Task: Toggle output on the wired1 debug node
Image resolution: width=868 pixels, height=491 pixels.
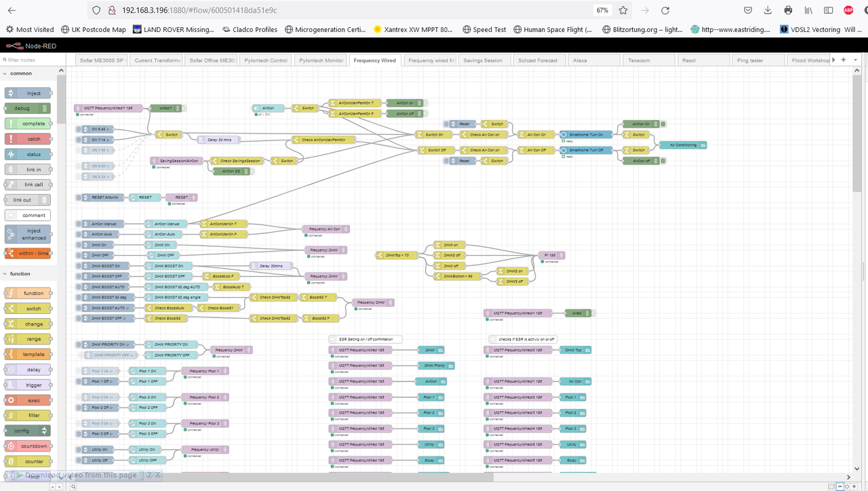Action: point(184,109)
